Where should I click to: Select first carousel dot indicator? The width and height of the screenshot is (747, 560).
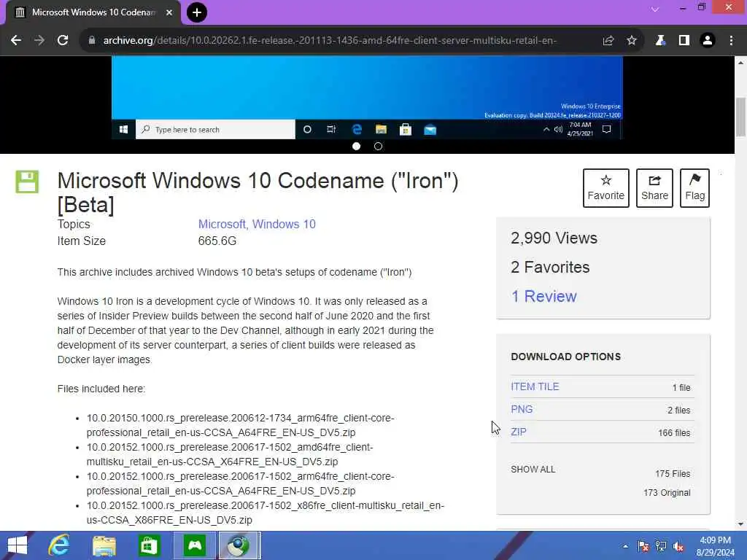pyautogui.click(x=356, y=146)
